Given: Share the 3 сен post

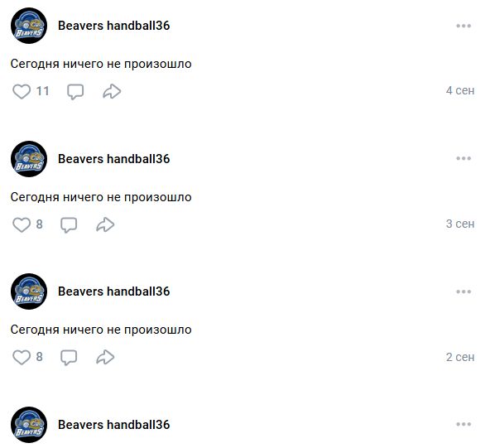Looking at the screenshot, I should pyautogui.click(x=105, y=224).
